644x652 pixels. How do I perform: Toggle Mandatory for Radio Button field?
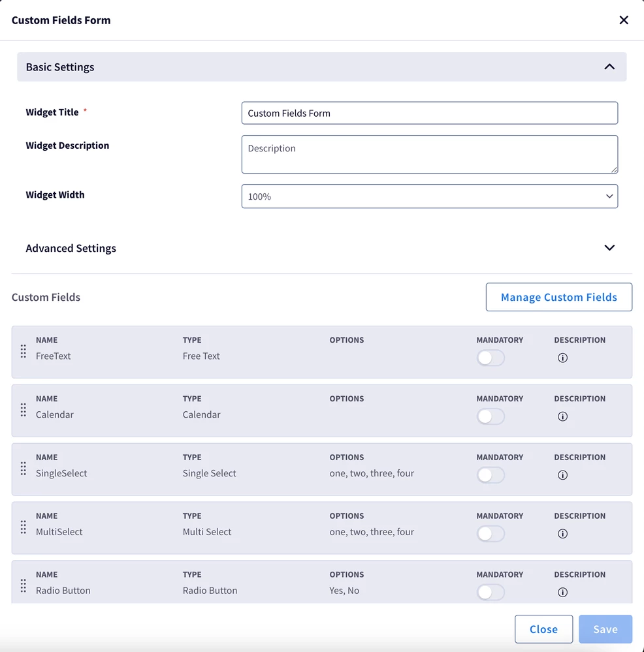(x=491, y=592)
